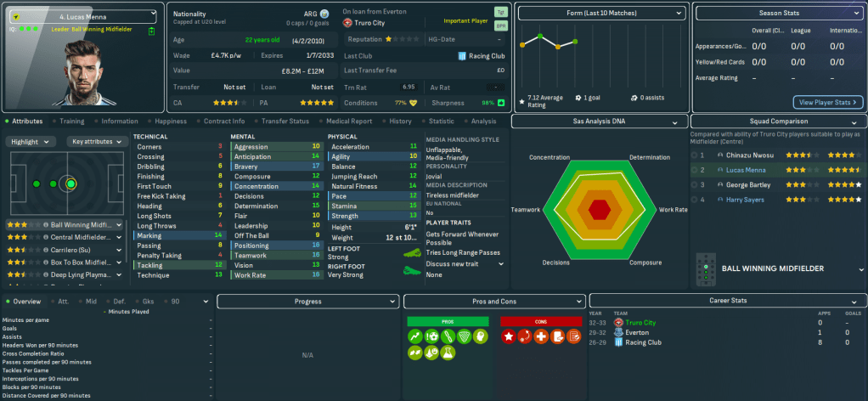Open the Highlight dropdown
Screen dimensions: 868x401
click(x=31, y=142)
